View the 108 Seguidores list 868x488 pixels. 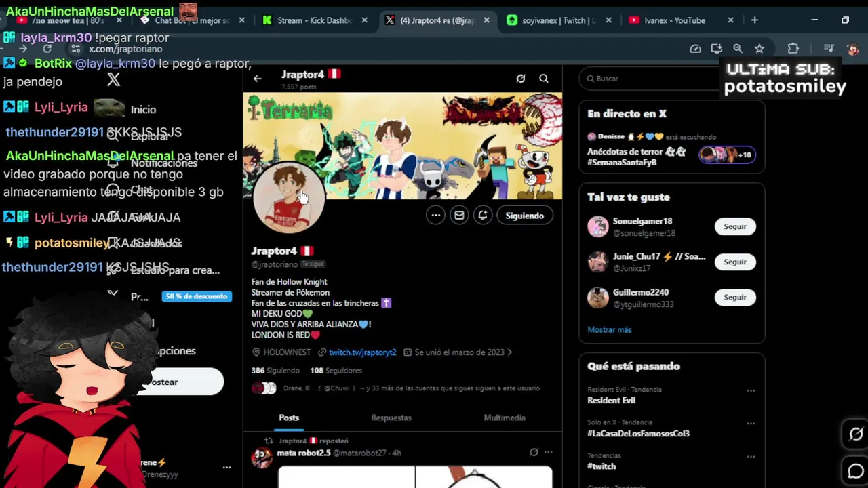point(336,371)
